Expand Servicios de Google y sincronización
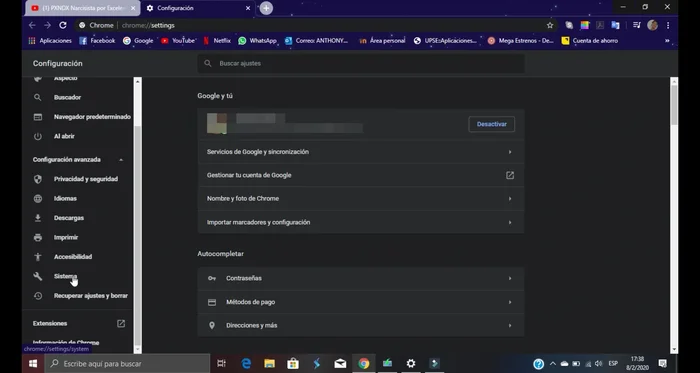 (361, 152)
